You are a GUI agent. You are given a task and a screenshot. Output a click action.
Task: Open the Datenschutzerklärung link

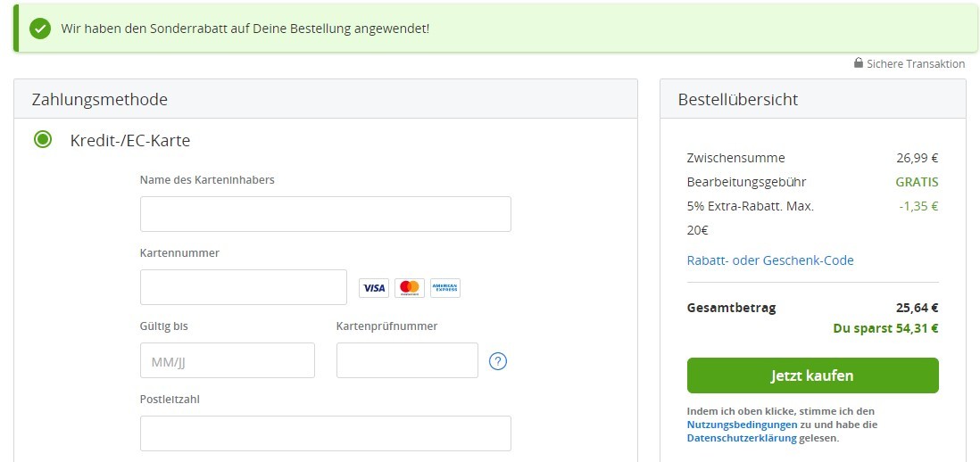point(742,438)
